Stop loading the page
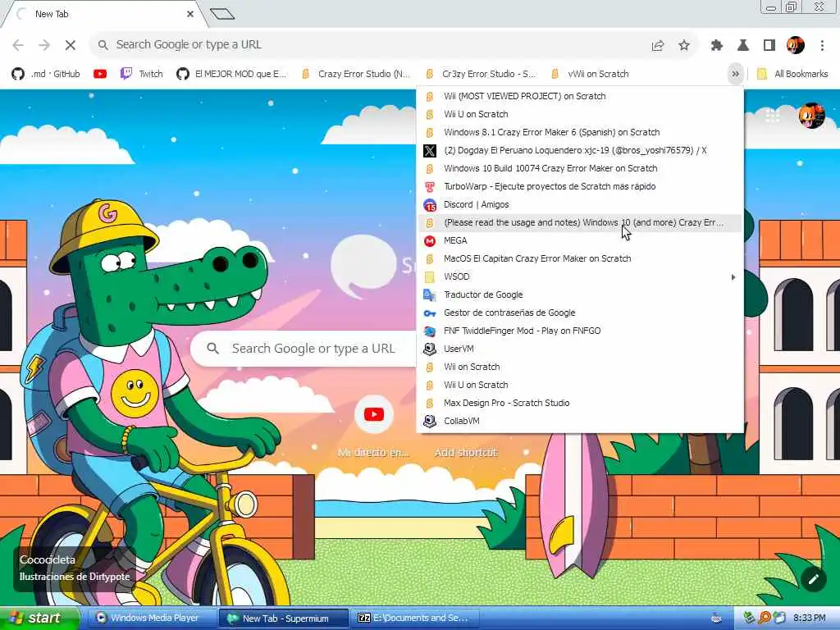Image resolution: width=840 pixels, height=630 pixels. tap(71, 45)
